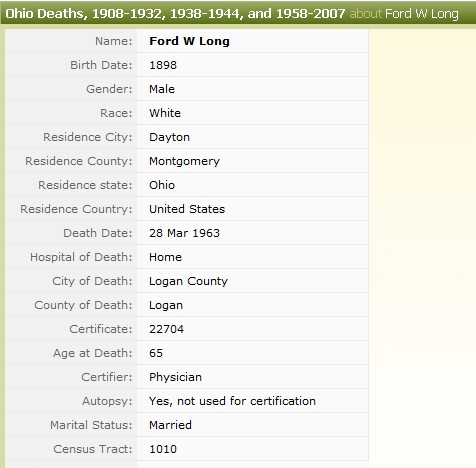Viewport: 476px width, 468px height.
Task: Click the Age at Death value 65
Action: 156,353
